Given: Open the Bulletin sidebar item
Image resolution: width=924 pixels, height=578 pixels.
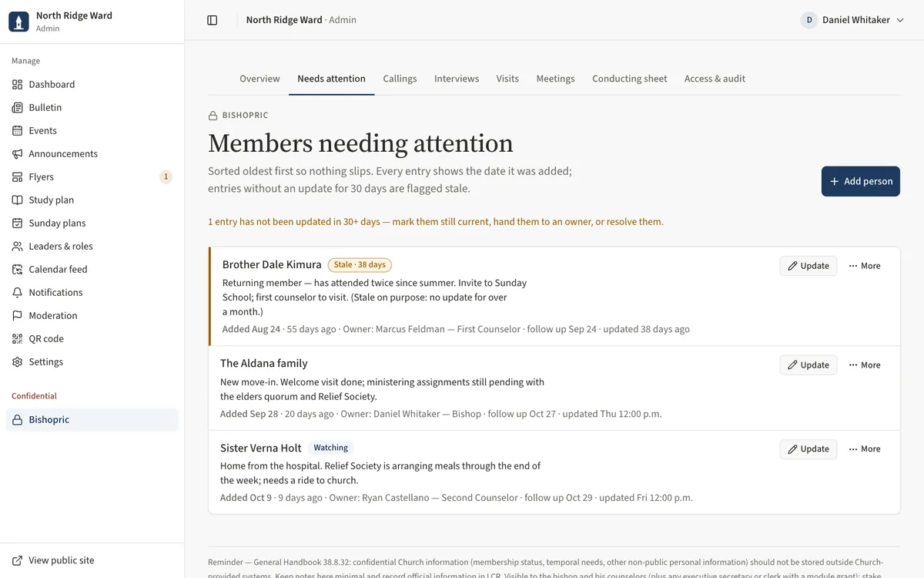Looking at the screenshot, I should pos(92,107).
